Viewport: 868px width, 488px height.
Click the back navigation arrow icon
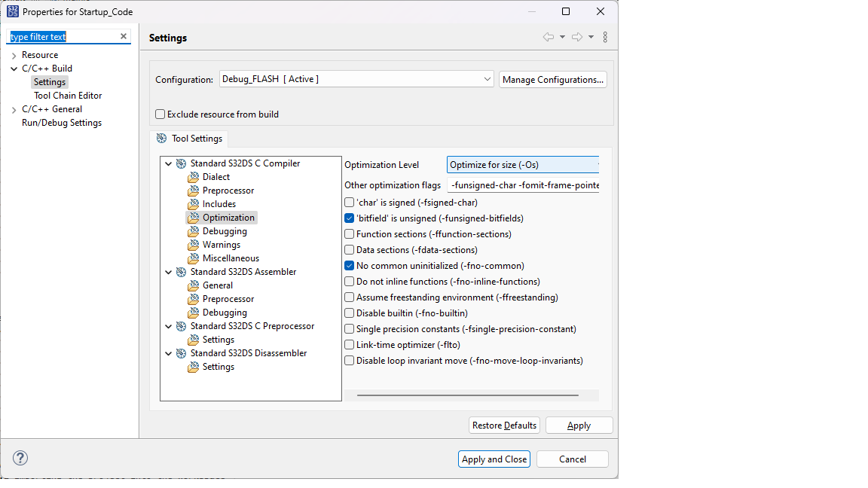549,38
